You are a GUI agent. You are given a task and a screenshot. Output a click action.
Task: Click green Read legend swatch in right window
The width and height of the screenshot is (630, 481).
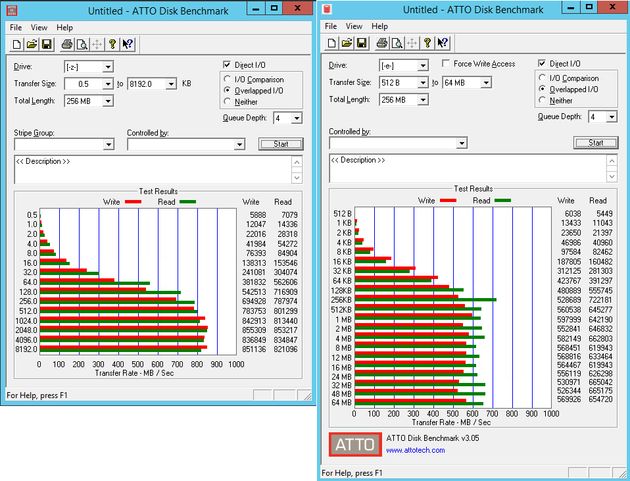pyautogui.click(x=503, y=201)
